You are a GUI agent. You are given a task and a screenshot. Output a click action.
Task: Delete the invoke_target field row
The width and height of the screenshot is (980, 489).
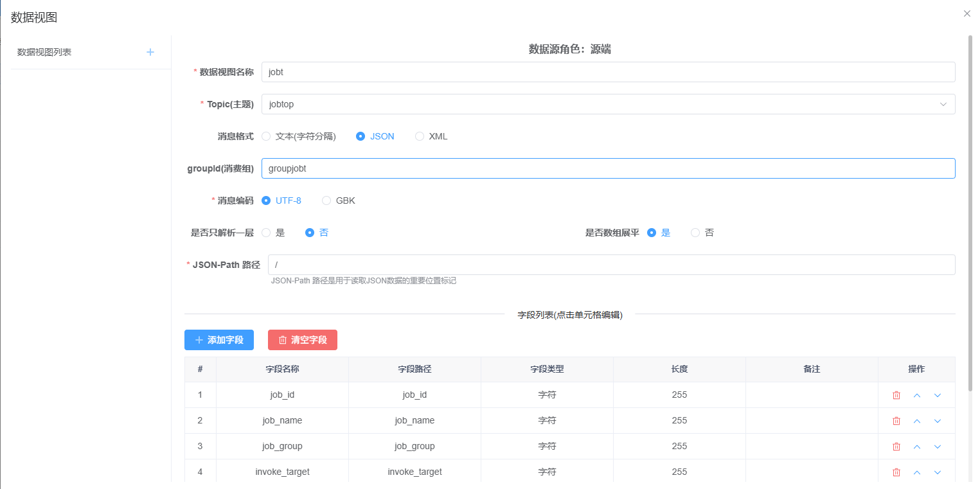pos(896,472)
